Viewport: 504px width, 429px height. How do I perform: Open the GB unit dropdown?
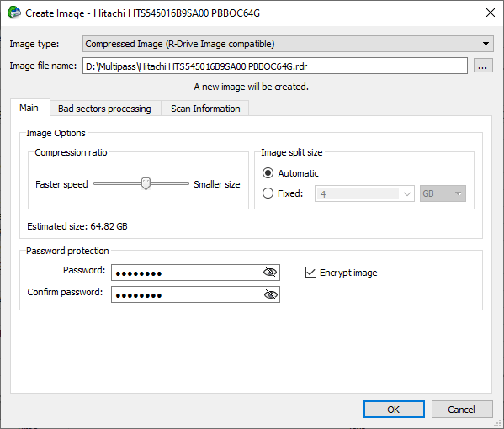click(x=443, y=193)
